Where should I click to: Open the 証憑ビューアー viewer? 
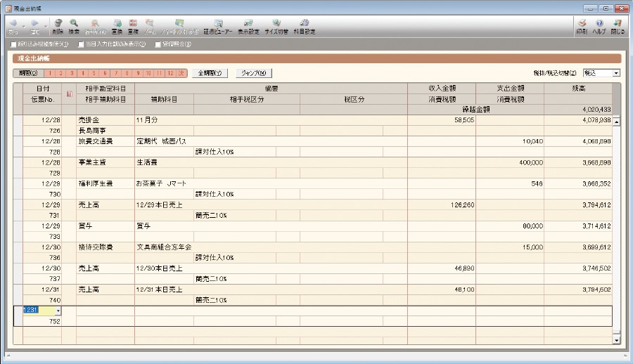217,26
